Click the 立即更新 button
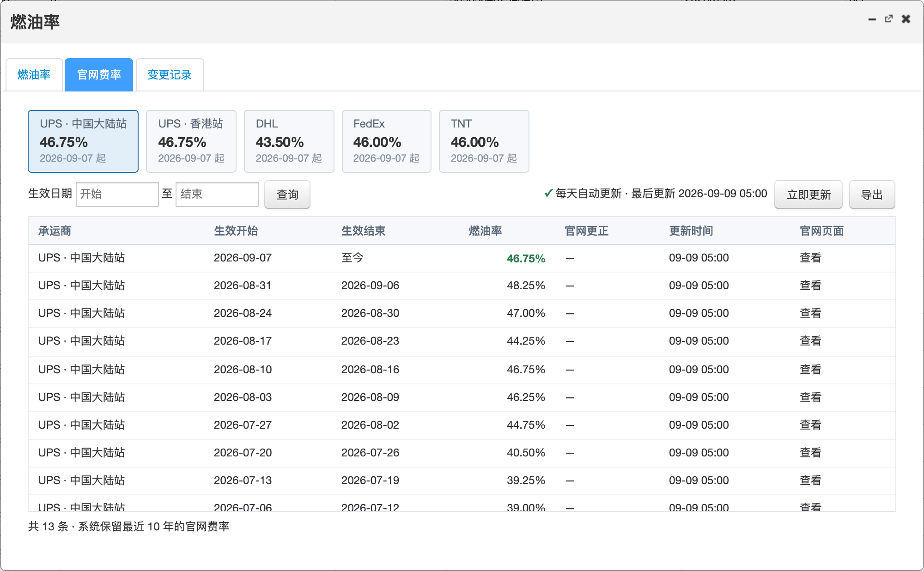 pyautogui.click(x=808, y=194)
